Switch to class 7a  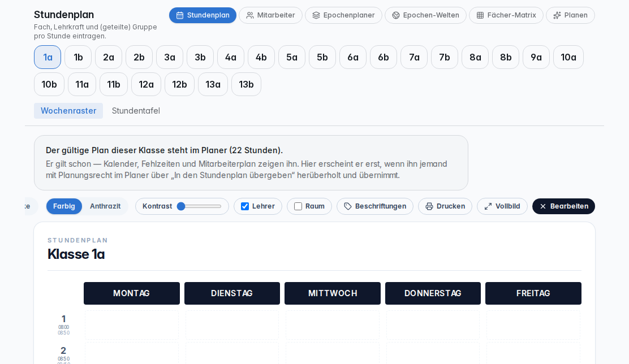(414, 57)
